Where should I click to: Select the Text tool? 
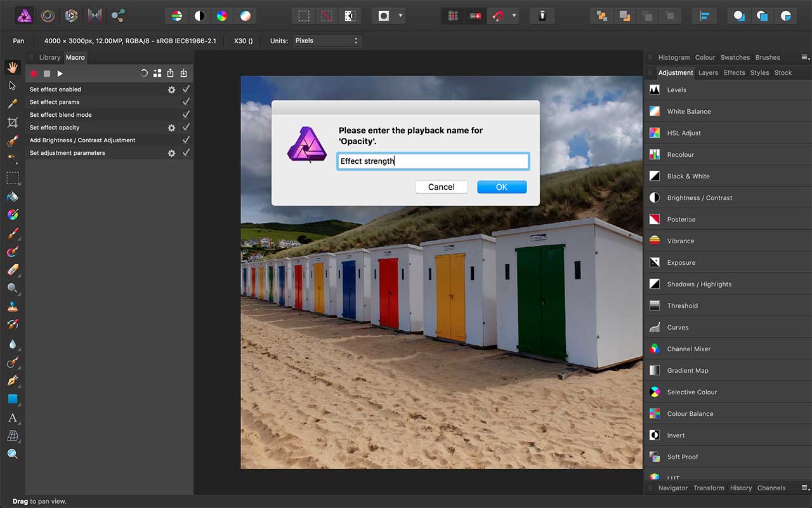tap(13, 417)
